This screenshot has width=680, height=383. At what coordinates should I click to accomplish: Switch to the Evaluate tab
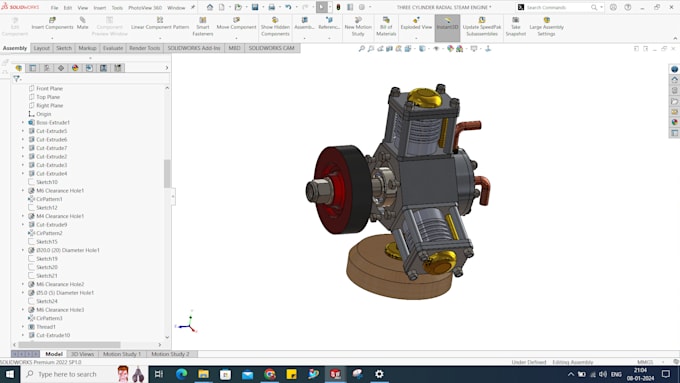(113, 48)
